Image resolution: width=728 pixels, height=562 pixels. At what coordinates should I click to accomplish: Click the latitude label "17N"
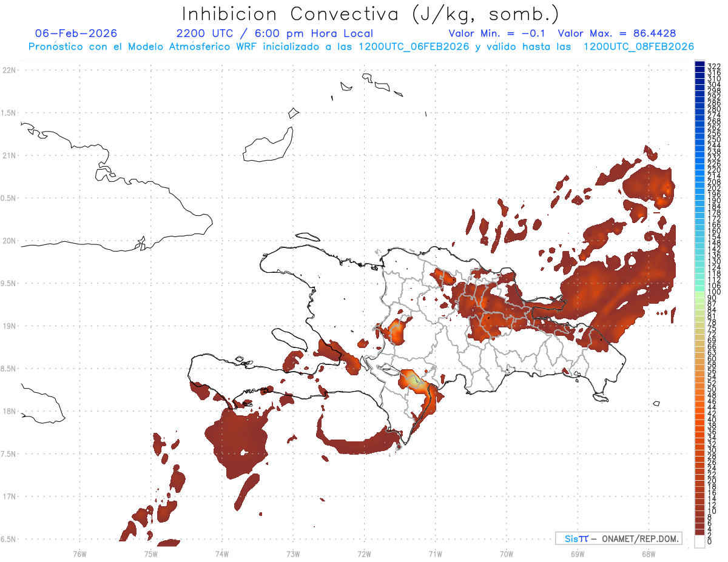(x=9, y=497)
